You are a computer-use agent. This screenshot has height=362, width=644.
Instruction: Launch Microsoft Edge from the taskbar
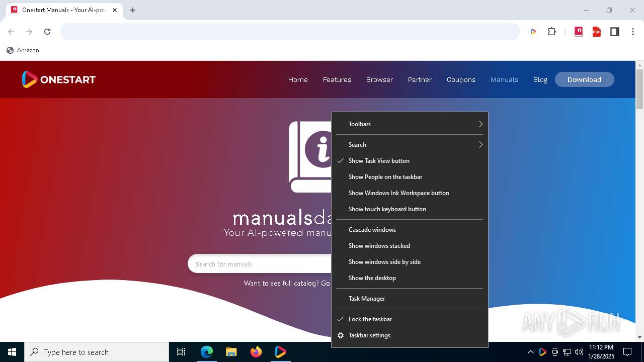click(x=207, y=352)
